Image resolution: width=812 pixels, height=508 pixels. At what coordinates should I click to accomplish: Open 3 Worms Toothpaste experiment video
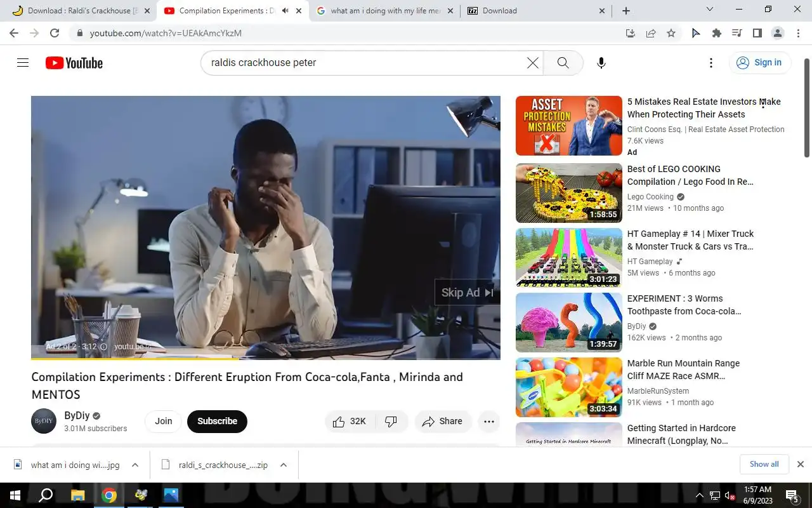[x=684, y=305]
